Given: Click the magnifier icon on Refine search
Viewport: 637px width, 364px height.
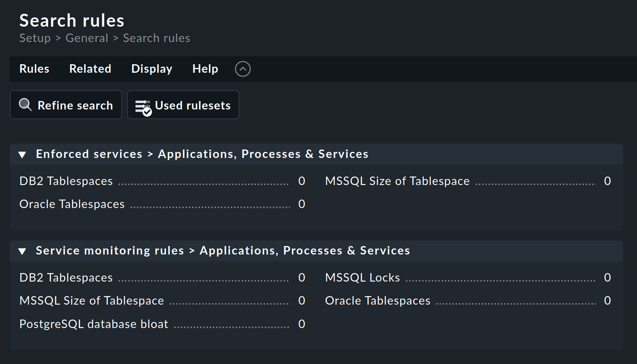Looking at the screenshot, I should 25,105.
